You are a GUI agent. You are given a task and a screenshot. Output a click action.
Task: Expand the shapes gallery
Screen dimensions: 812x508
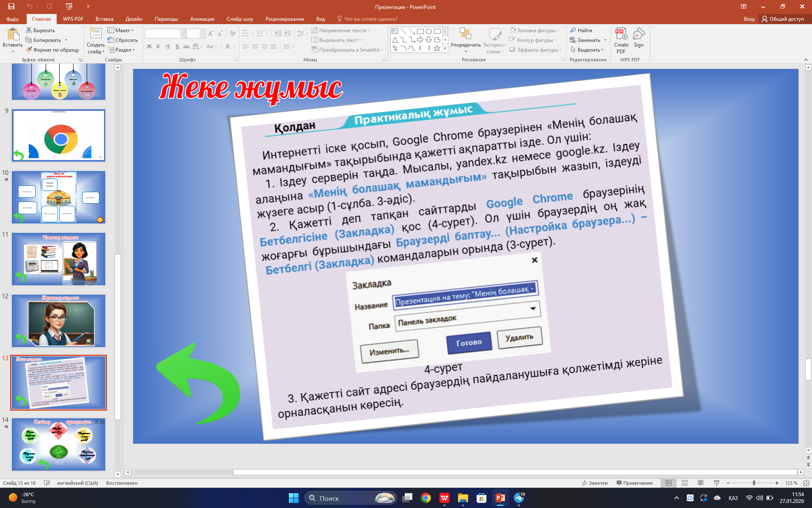pos(445,49)
